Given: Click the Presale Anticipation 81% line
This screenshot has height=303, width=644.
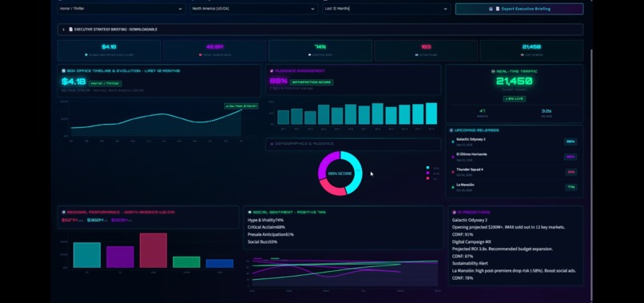Looking at the screenshot, I should point(271,234).
